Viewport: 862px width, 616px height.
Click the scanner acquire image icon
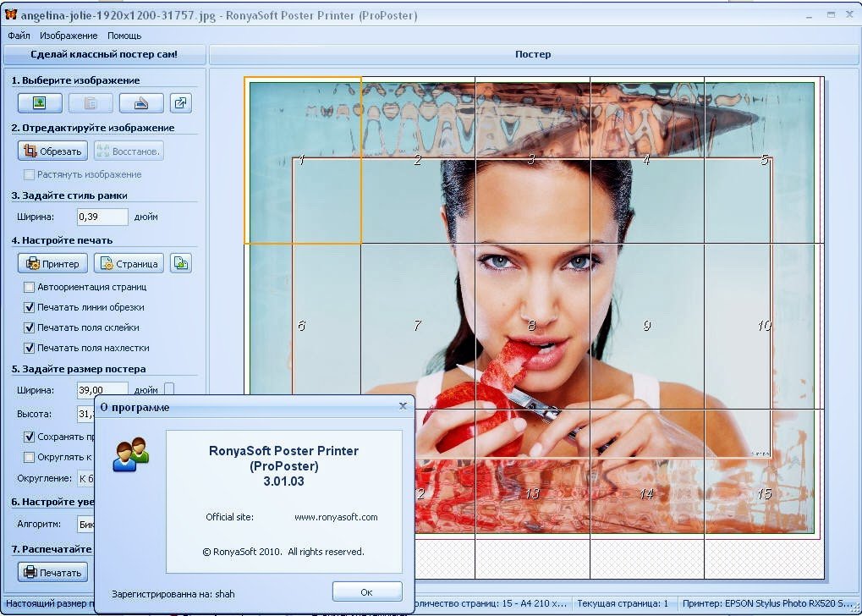(140, 103)
